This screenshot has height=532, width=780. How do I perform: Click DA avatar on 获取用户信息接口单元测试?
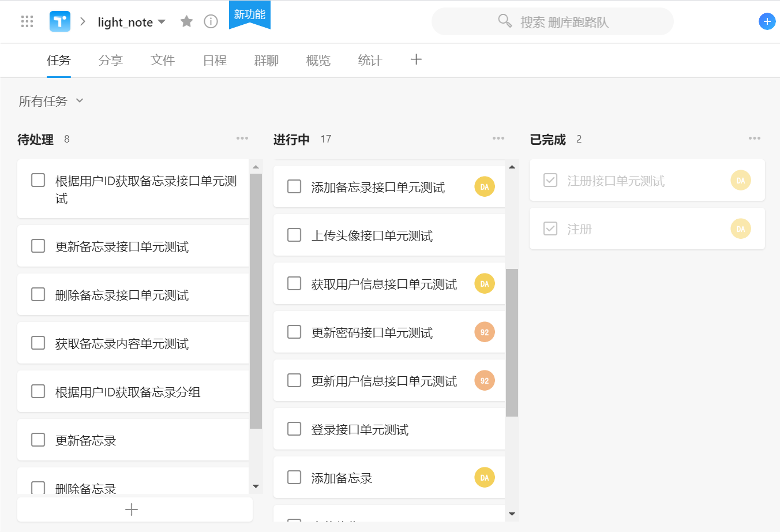point(485,283)
